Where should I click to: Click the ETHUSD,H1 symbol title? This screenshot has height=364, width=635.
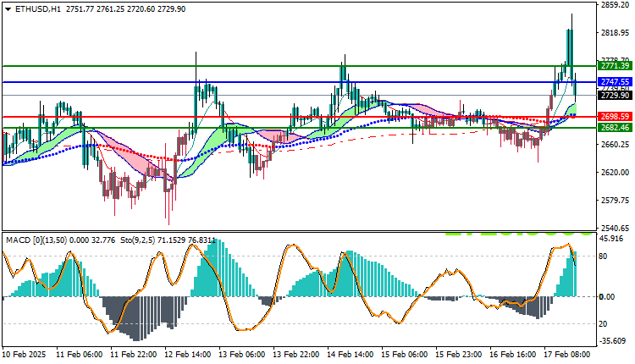[x=37, y=9]
